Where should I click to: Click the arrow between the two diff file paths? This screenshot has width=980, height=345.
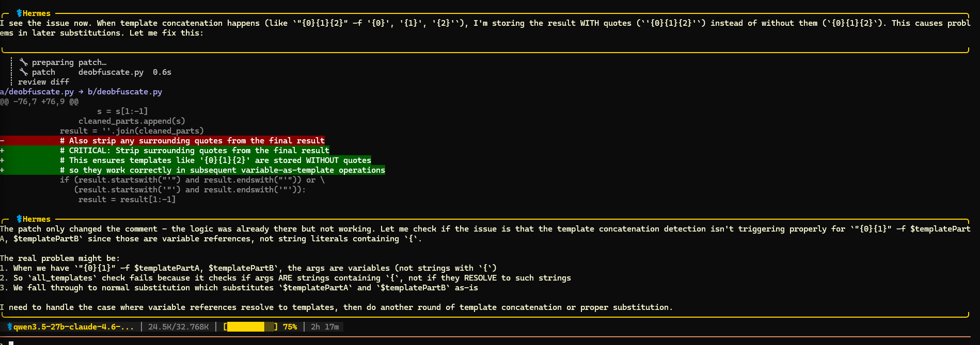coord(81,92)
